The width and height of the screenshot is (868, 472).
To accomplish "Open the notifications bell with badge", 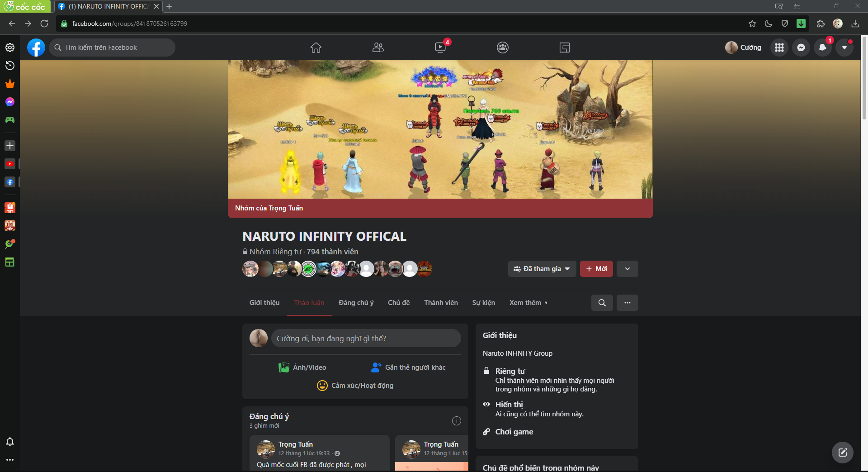I will [823, 48].
